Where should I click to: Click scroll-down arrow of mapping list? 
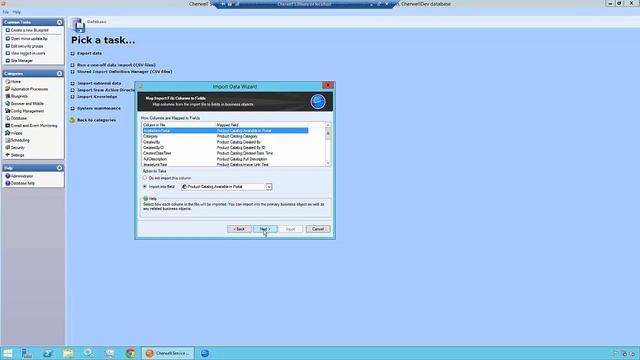pos(328,163)
